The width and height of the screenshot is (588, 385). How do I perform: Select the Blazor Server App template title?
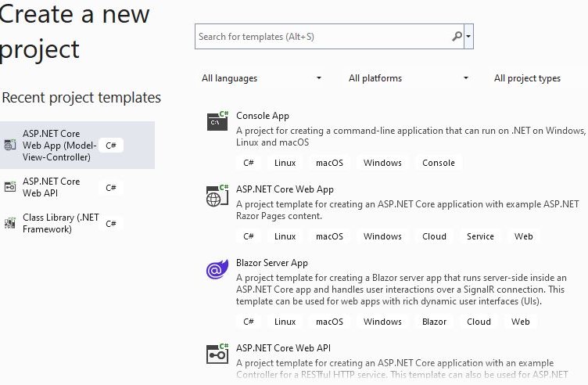coord(272,263)
